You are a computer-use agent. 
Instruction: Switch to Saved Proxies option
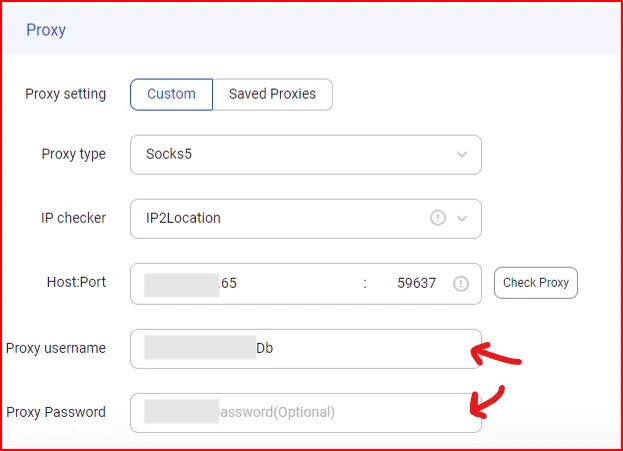273,94
